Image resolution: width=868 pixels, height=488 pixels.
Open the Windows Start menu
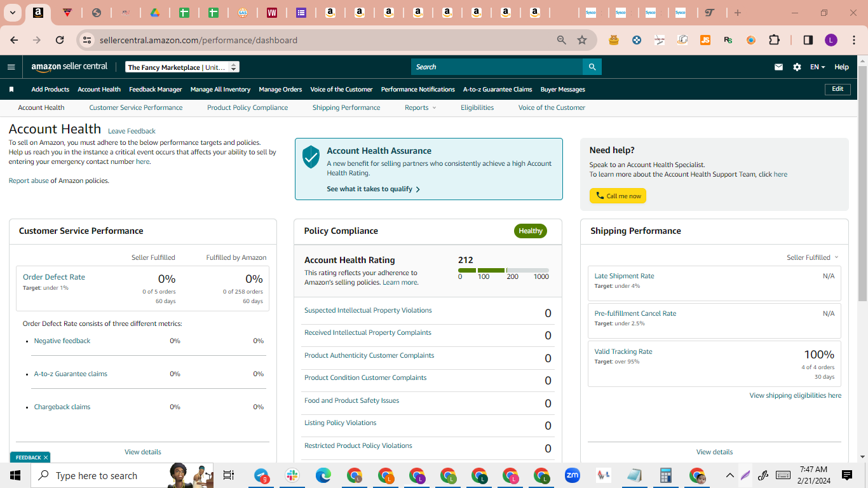15,475
